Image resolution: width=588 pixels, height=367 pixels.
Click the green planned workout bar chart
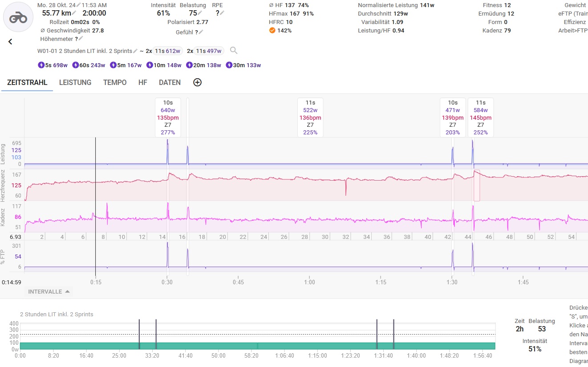(x=257, y=346)
